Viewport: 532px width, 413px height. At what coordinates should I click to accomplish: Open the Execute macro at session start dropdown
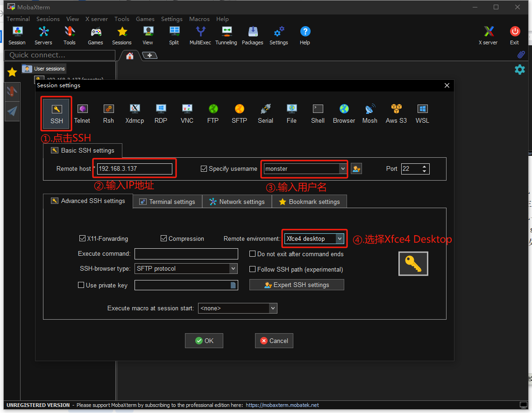pyautogui.click(x=273, y=308)
